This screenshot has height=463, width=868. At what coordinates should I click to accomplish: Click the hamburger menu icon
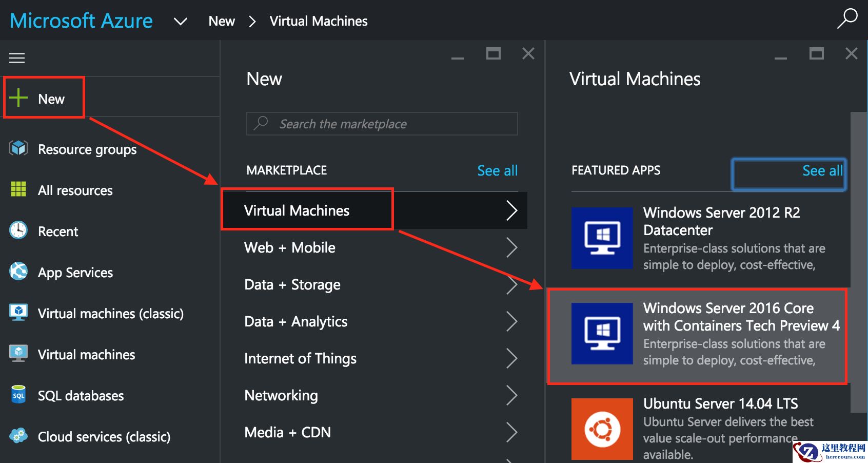point(17,58)
